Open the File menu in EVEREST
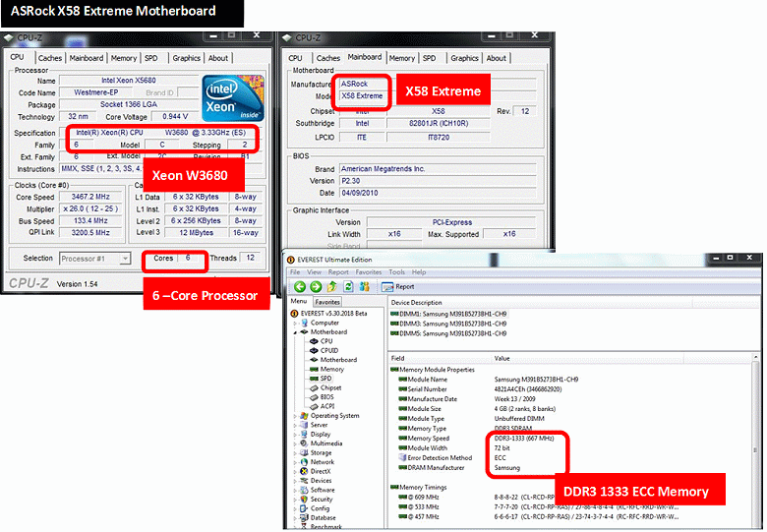This screenshot has height=532, width=767. pos(295,272)
